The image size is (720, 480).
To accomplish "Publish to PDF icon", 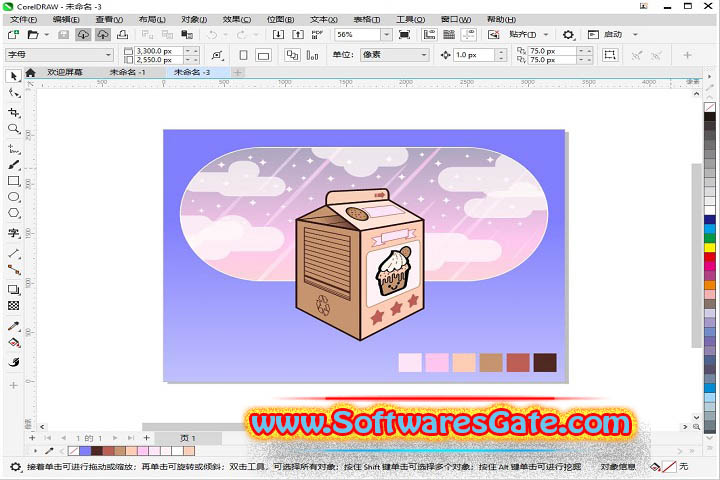I will (x=317, y=34).
